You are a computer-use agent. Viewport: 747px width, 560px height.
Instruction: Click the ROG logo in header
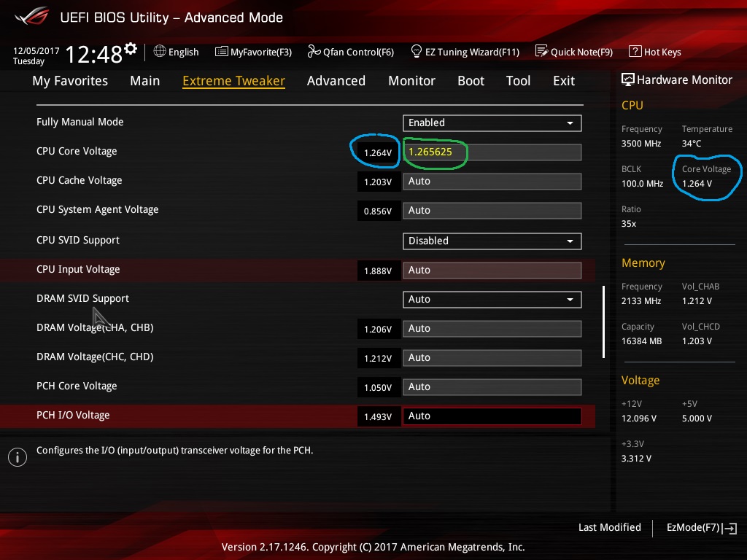pos(32,16)
